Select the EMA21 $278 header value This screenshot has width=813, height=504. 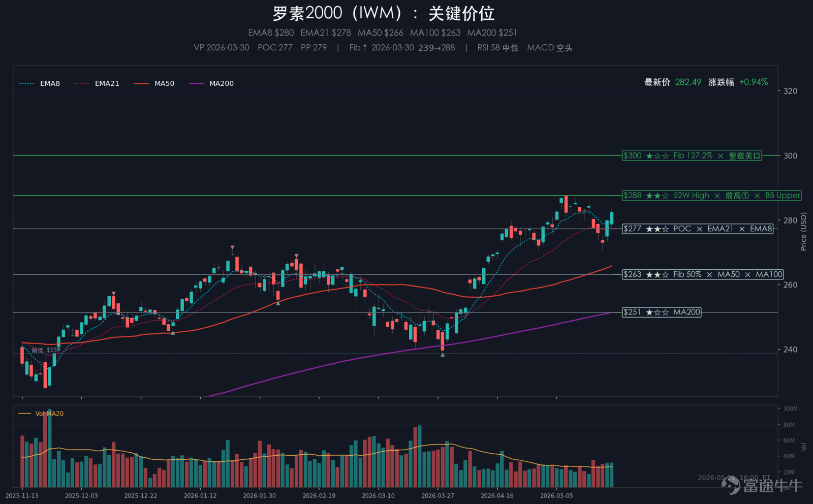coord(326,33)
